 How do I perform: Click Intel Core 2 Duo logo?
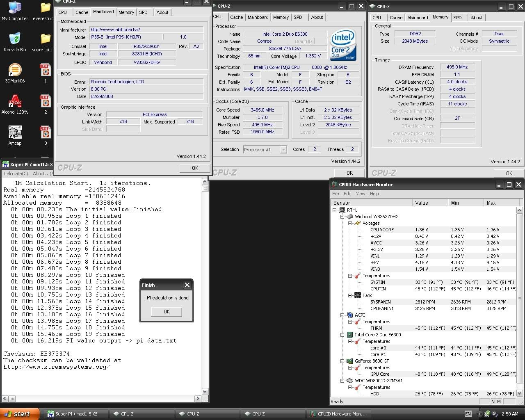pyautogui.click(x=343, y=45)
